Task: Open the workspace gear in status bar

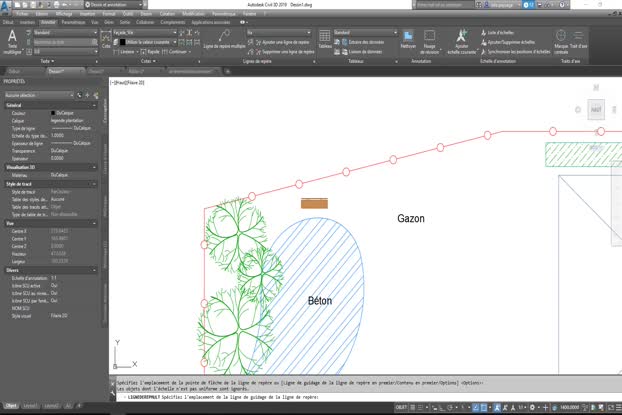Action: [532, 407]
